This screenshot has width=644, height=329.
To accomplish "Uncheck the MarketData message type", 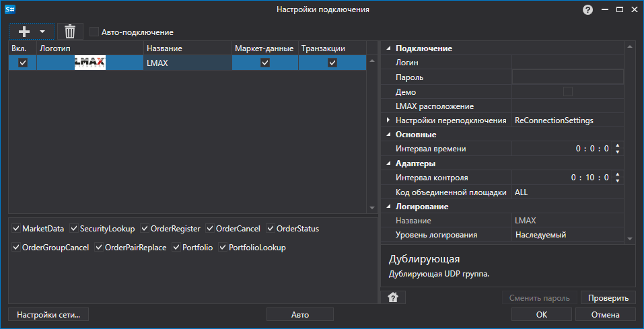I will pos(16,228).
